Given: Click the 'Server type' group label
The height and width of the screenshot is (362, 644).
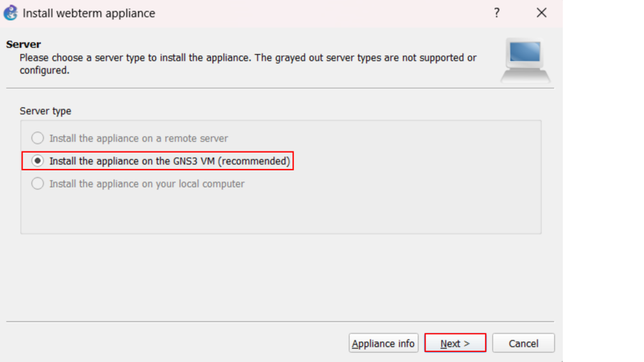Looking at the screenshot, I should pyautogui.click(x=45, y=111).
